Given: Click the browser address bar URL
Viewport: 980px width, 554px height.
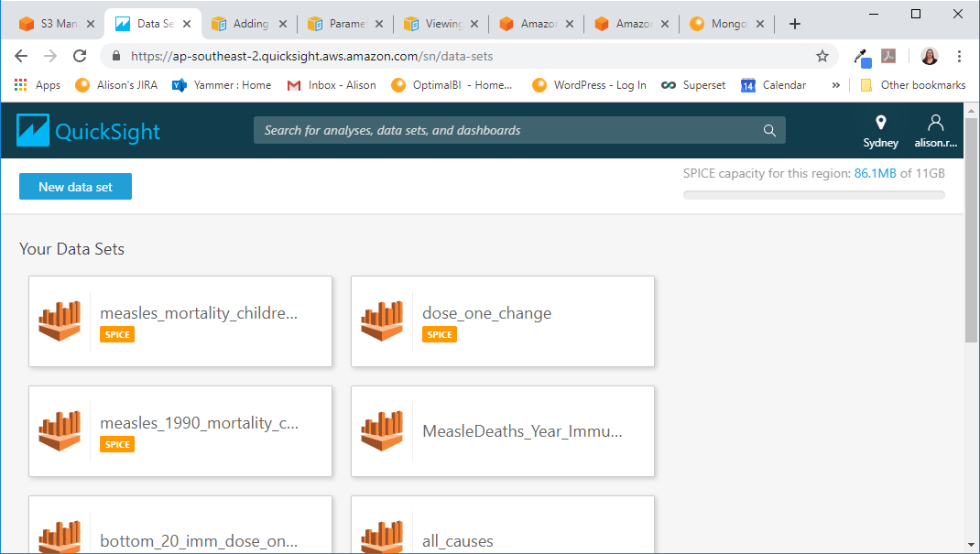Looking at the screenshot, I should point(312,56).
